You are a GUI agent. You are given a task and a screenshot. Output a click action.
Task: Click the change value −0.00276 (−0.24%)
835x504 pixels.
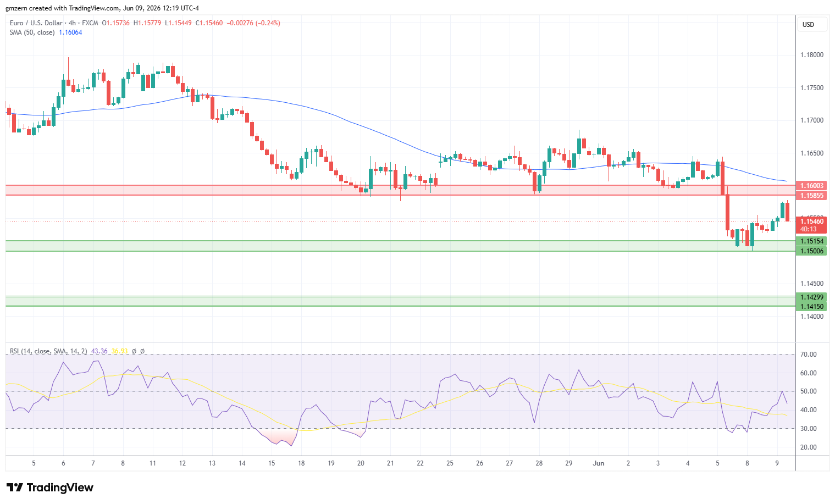tap(253, 23)
